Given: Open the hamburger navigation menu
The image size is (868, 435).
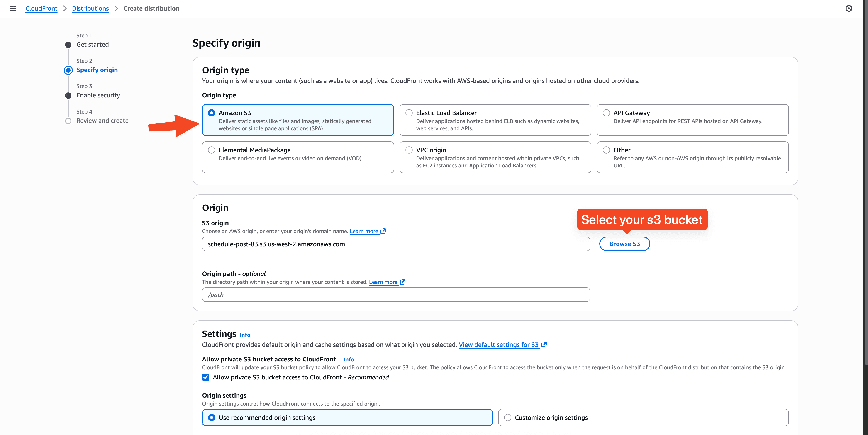Looking at the screenshot, I should tap(13, 8).
